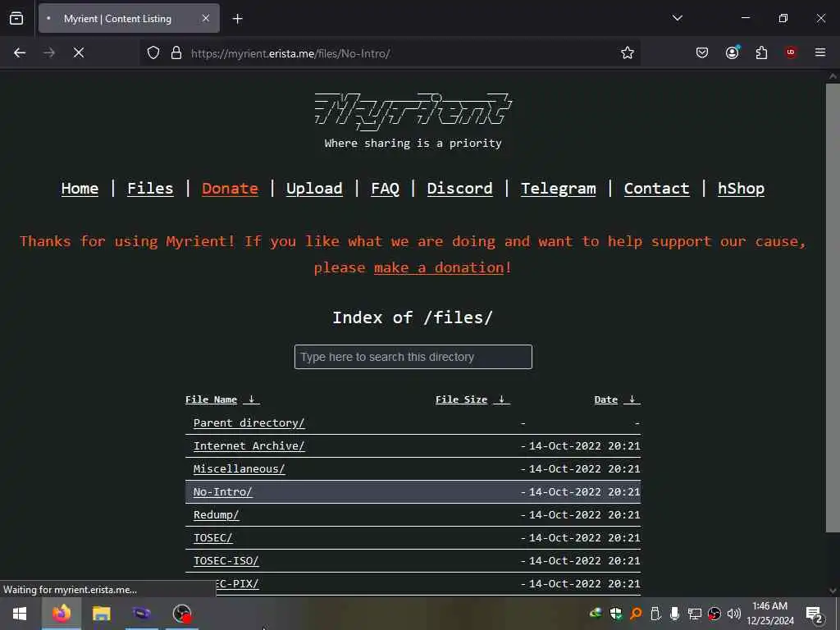
Task: Switch to Firefox in taskbar
Action: click(x=62, y=614)
